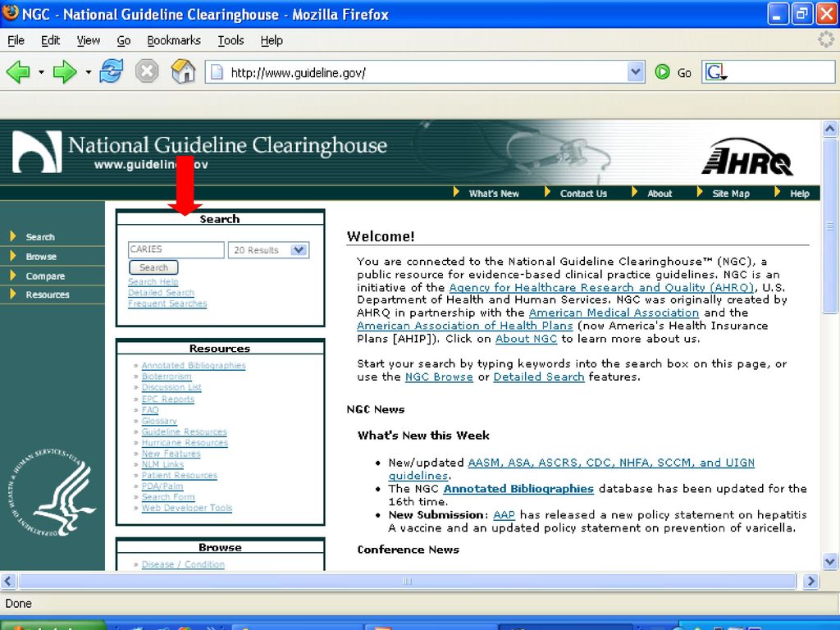Open the Forward history dropdown arrow
840x630 pixels.
coord(88,72)
